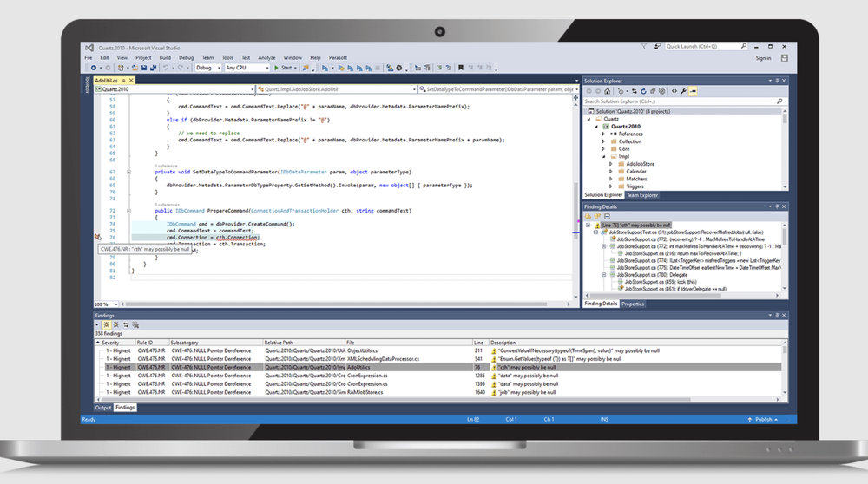Click the collapse-all icon in Finding Details toolbar

[607, 216]
